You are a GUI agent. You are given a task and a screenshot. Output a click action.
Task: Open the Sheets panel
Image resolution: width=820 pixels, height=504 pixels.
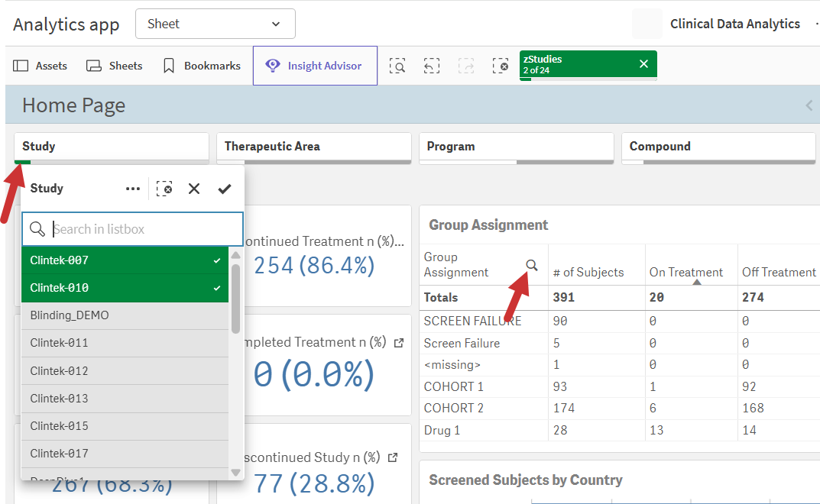tap(114, 66)
